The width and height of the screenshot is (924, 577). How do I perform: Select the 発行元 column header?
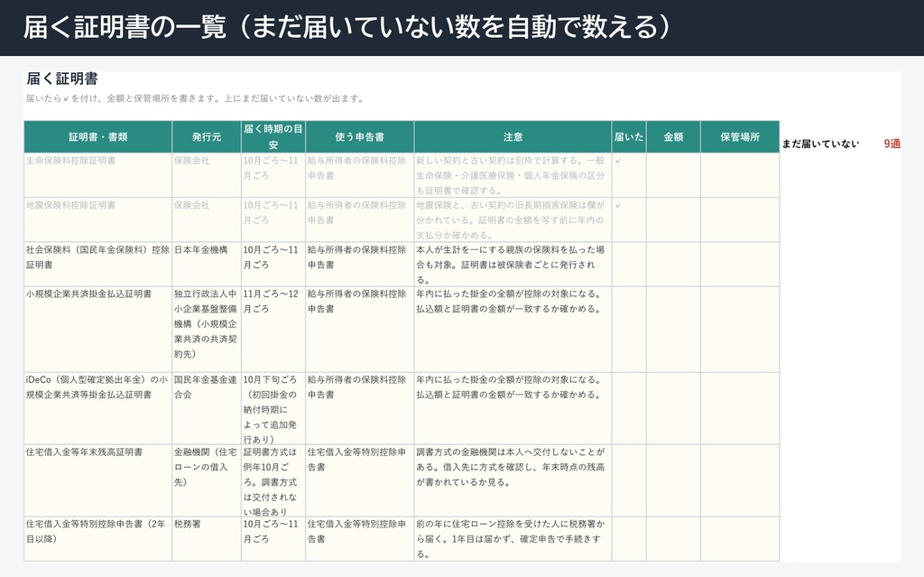click(x=207, y=137)
